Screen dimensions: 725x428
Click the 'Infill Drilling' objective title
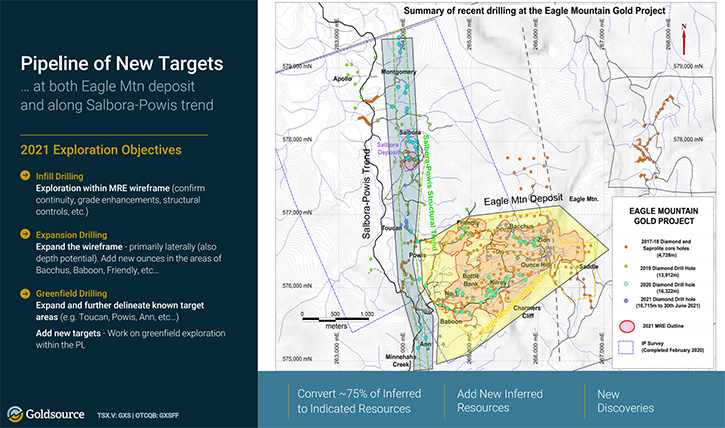tap(60, 176)
